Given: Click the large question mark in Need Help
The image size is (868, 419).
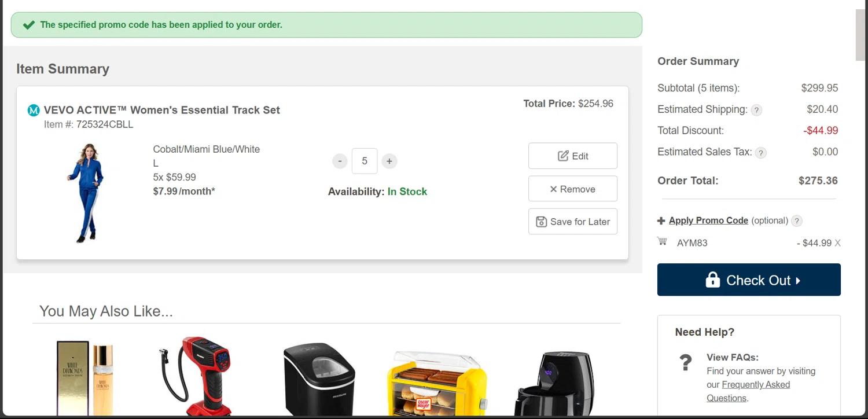Looking at the screenshot, I should [x=686, y=363].
